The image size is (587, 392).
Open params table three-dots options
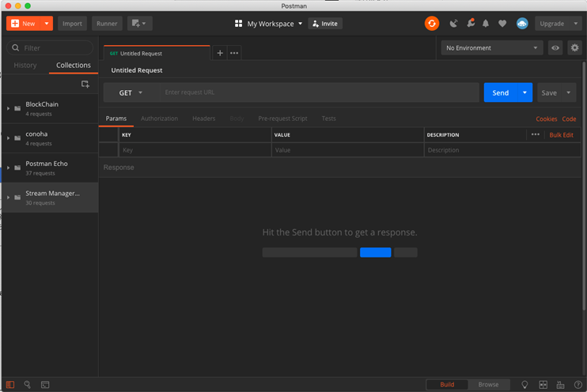(536, 134)
